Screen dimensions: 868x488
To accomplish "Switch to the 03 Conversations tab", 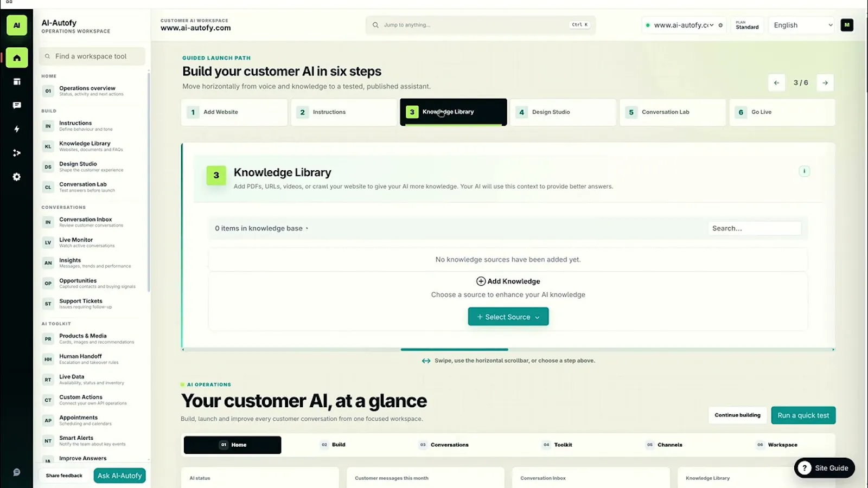I will tap(444, 445).
